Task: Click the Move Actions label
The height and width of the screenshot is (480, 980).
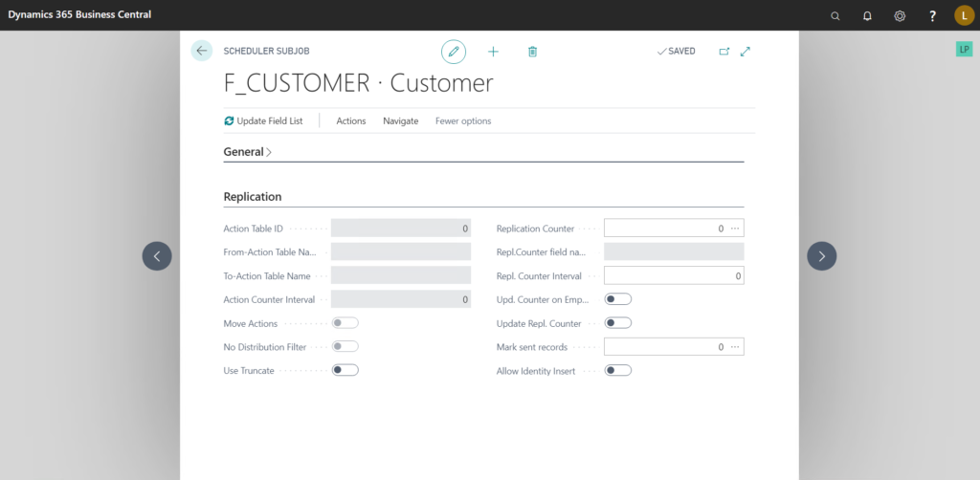Action: [x=251, y=323]
